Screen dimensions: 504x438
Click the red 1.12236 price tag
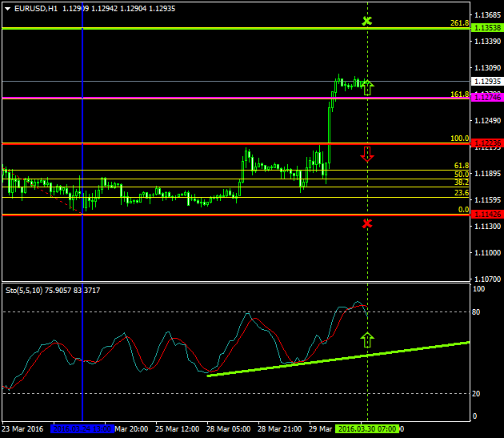point(486,143)
